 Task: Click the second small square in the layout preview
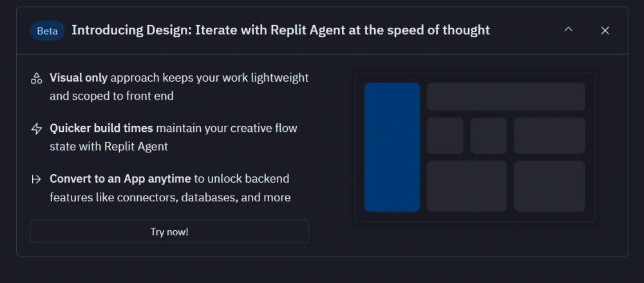[x=488, y=135]
